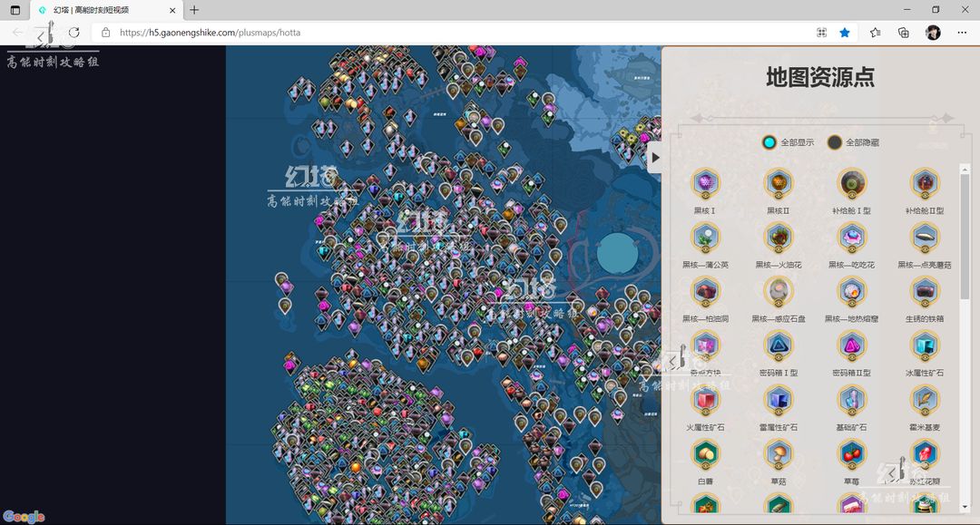Click the 黑核—蒲公英 dandelion icon
The width and height of the screenshot is (980, 525).
pos(705,238)
